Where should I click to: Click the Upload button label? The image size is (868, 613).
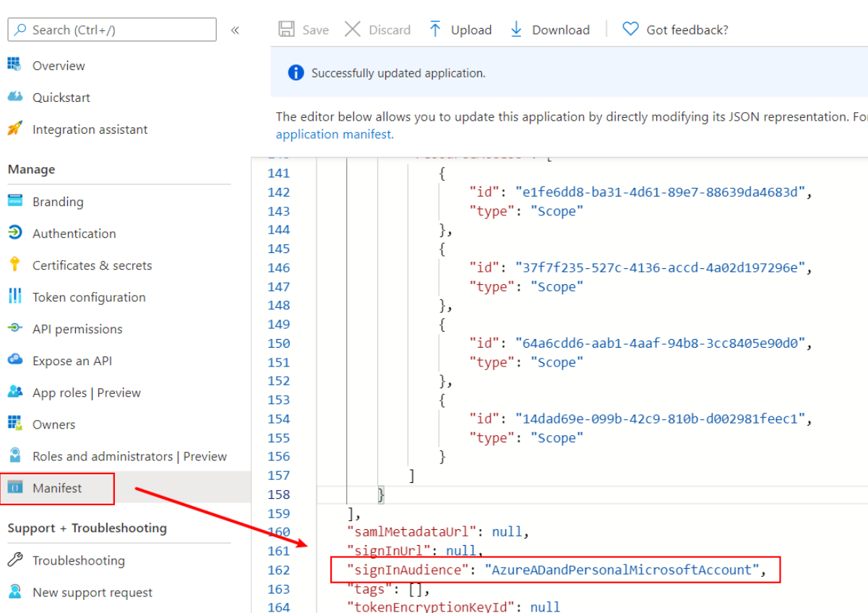coord(471,30)
